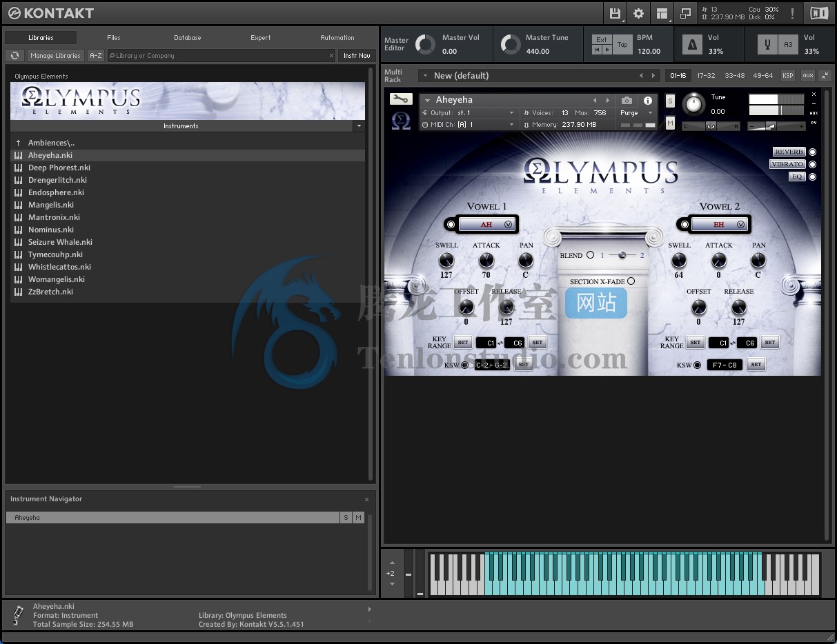
Task: Open snapshot view with the camera icon
Action: pos(627,101)
